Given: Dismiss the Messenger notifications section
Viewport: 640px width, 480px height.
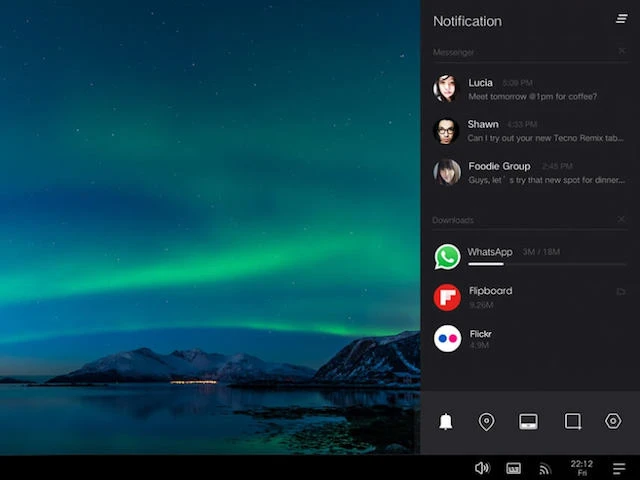Looking at the screenshot, I should pos(622,51).
